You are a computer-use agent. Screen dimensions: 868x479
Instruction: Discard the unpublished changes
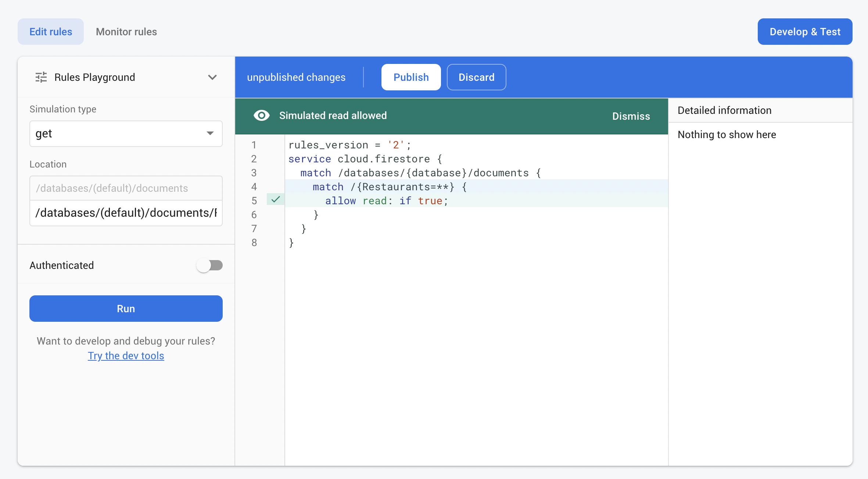(476, 77)
